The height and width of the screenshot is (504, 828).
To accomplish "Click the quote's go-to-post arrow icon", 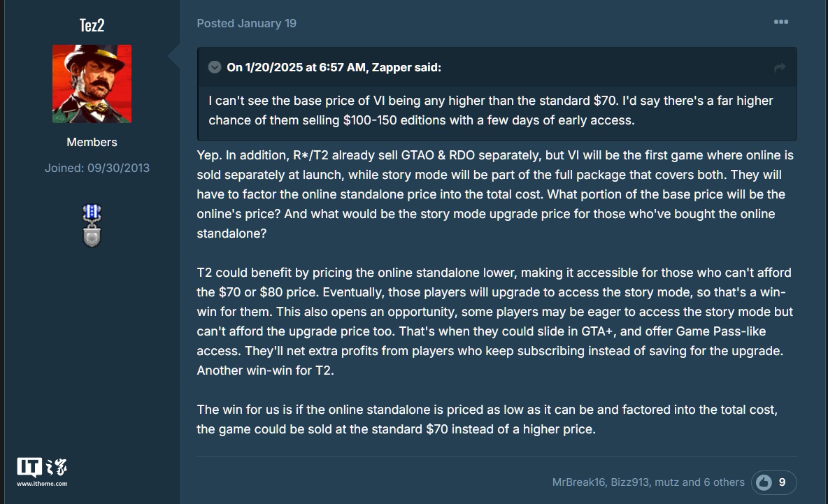I will click(x=780, y=68).
